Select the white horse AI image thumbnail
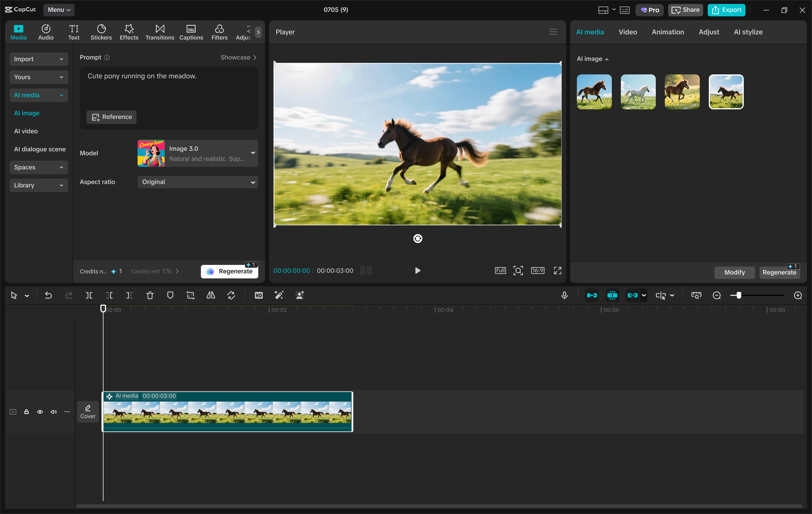This screenshot has height=514, width=812. [x=638, y=92]
